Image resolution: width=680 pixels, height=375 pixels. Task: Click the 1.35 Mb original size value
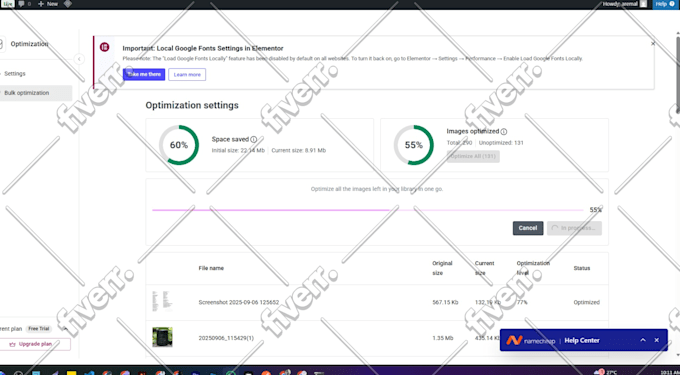point(442,338)
